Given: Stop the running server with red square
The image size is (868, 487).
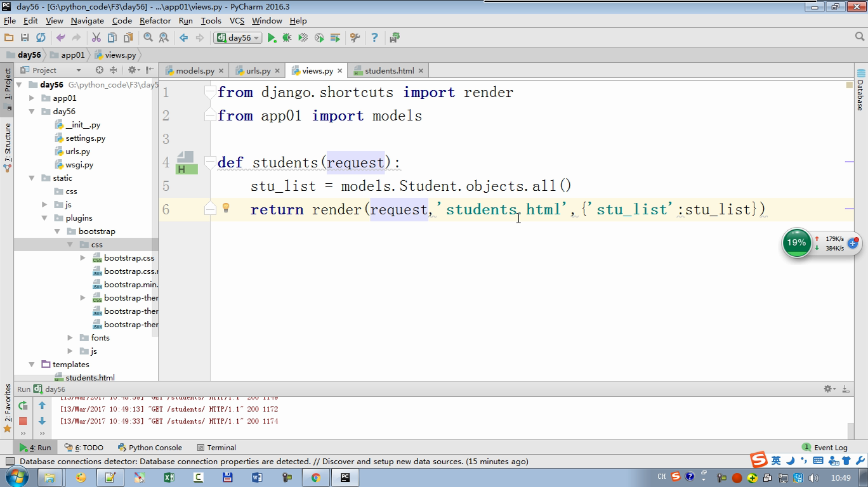Looking at the screenshot, I should (x=23, y=421).
